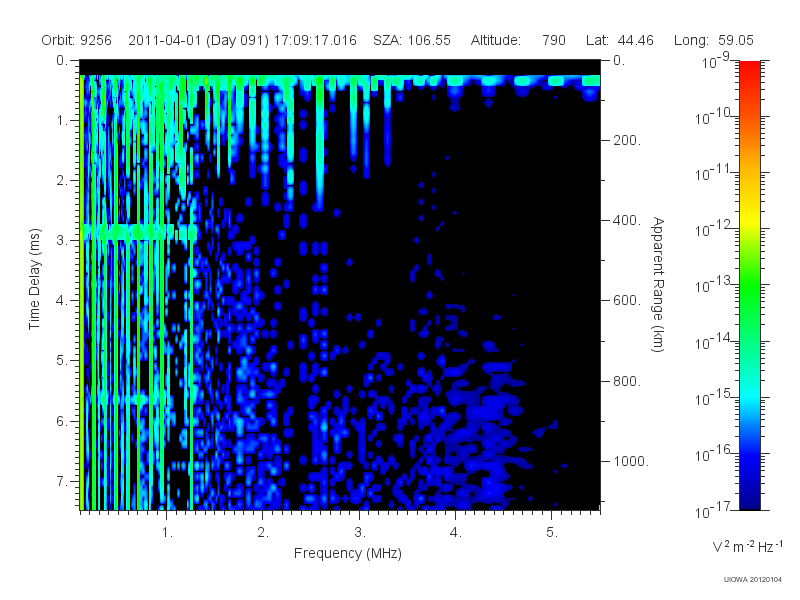Click the '5.' tick label on the Frequency axis

click(553, 533)
